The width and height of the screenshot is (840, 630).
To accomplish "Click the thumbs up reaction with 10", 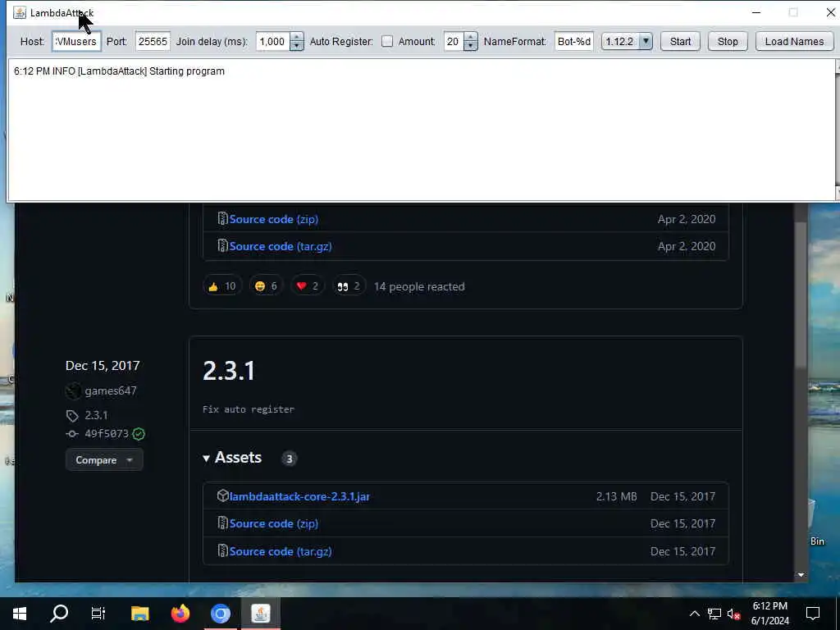I will coord(222,286).
